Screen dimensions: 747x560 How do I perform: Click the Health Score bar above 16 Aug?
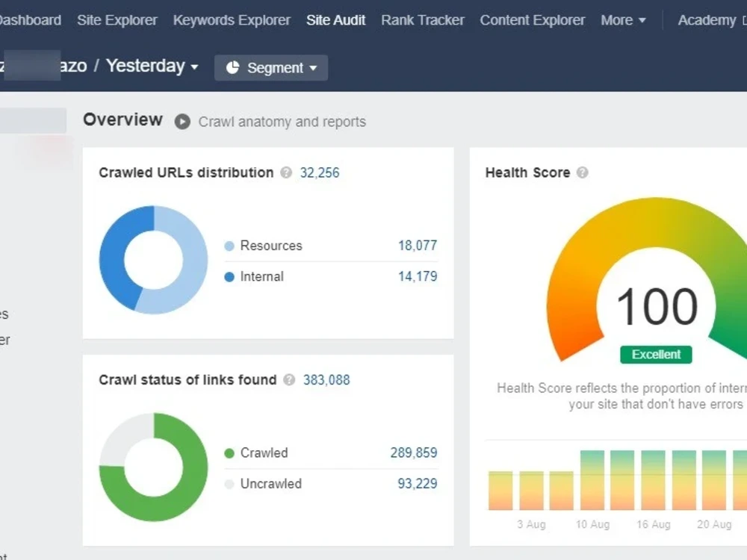coord(653,480)
